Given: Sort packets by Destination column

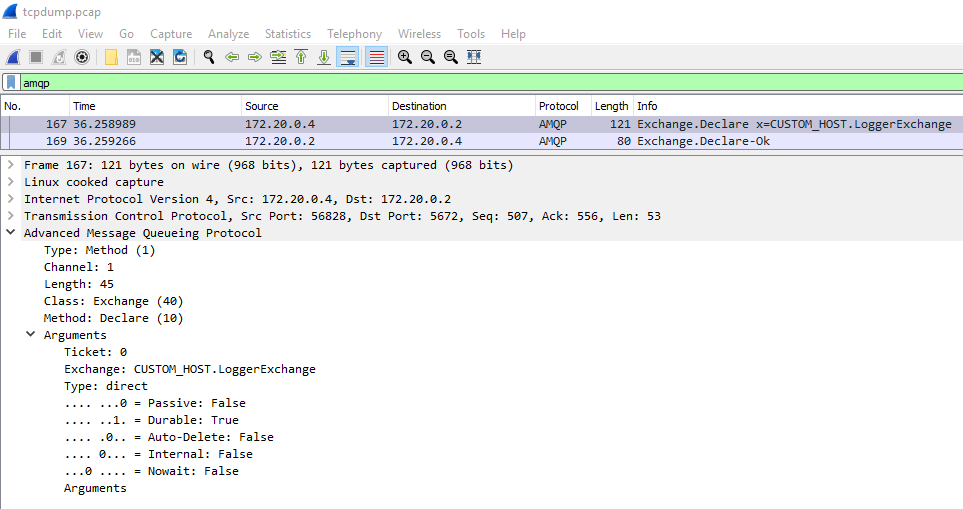Looking at the screenshot, I should [462, 106].
